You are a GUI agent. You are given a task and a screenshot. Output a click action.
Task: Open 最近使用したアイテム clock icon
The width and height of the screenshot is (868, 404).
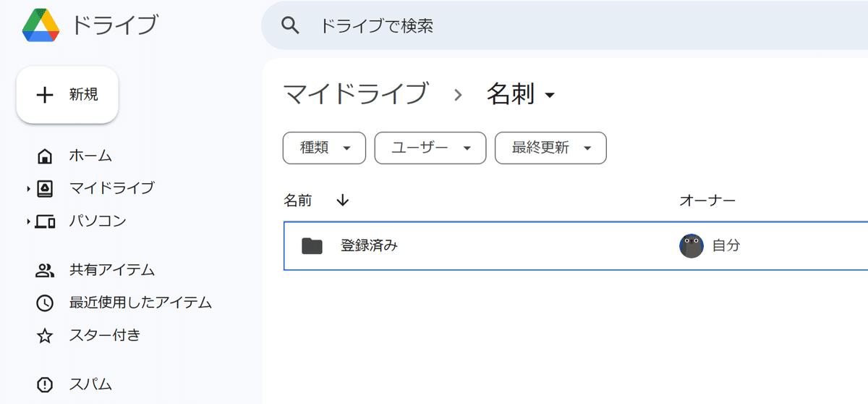tap(45, 303)
